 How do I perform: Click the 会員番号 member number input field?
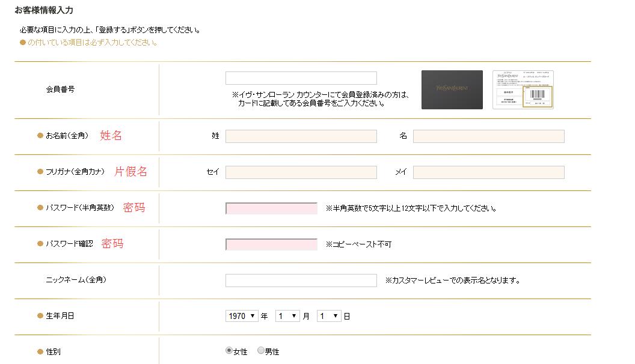click(x=301, y=78)
